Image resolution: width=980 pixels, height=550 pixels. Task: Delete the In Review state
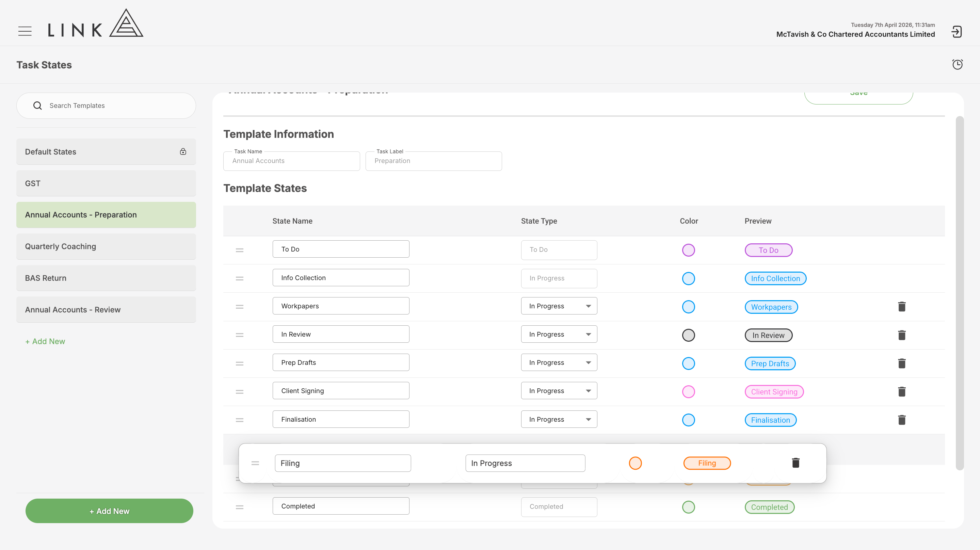pyautogui.click(x=902, y=335)
